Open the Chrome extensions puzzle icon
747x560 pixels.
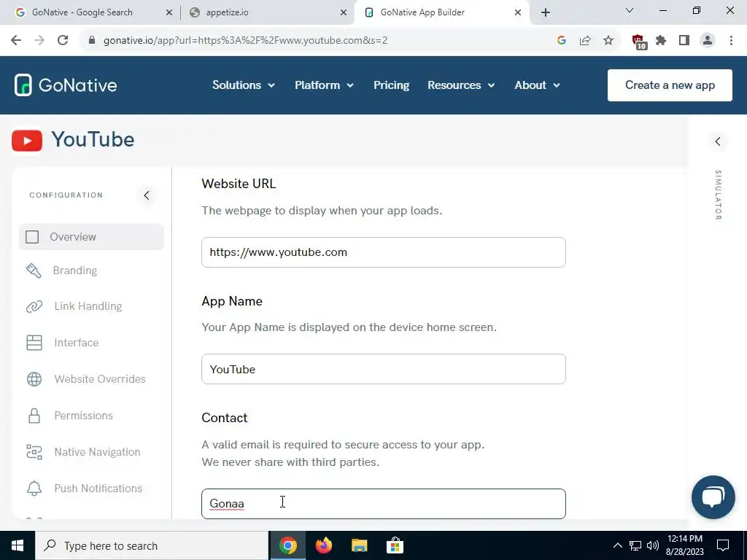(x=661, y=41)
